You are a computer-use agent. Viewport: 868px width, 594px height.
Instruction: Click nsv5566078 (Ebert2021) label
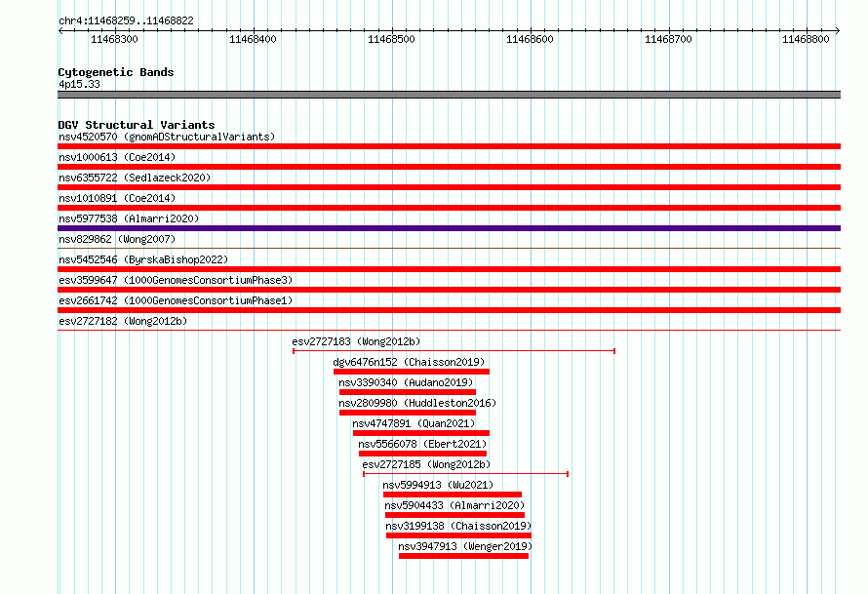422,444
